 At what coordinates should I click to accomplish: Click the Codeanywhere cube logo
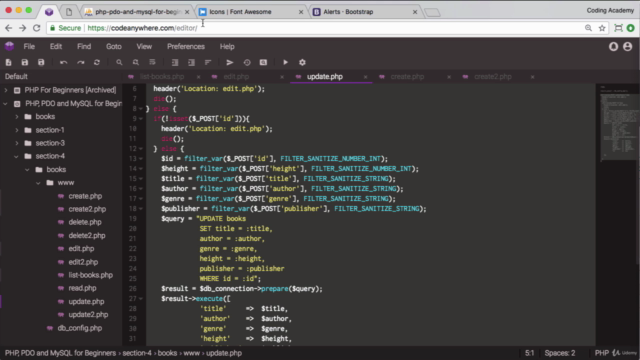pyautogui.click(x=9, y=46)
